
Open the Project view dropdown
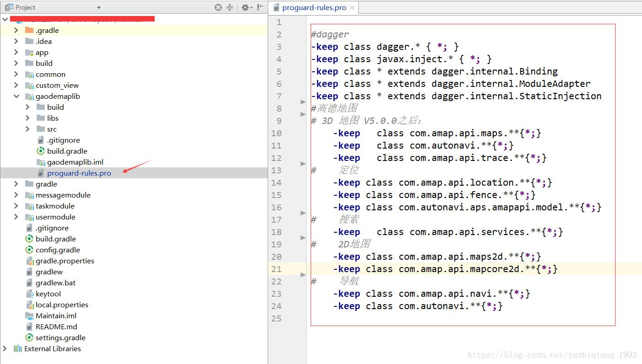click(99, 8)
